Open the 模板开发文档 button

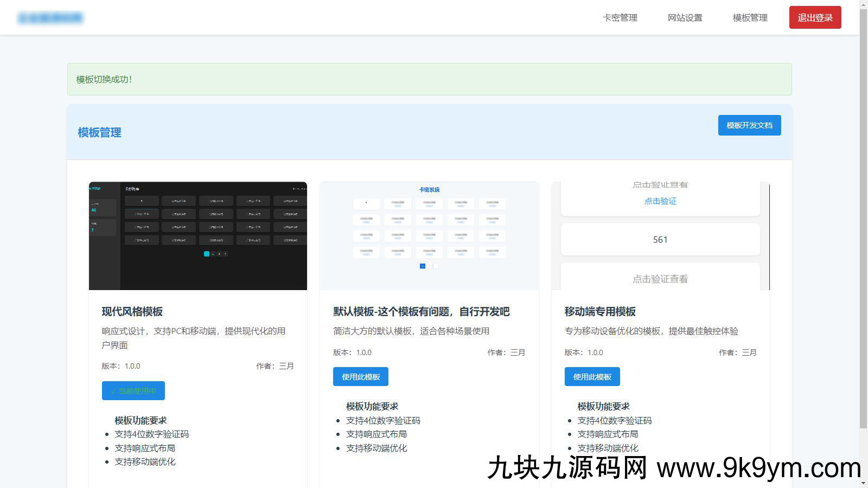[749, 125]
